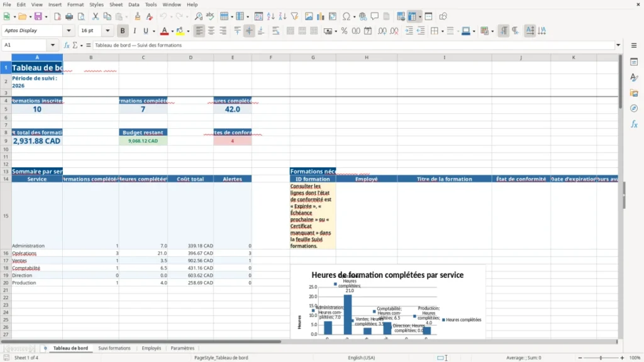The image size is (644, 362).
Task: Click Define Print Area icon
Action: [401, 16]
